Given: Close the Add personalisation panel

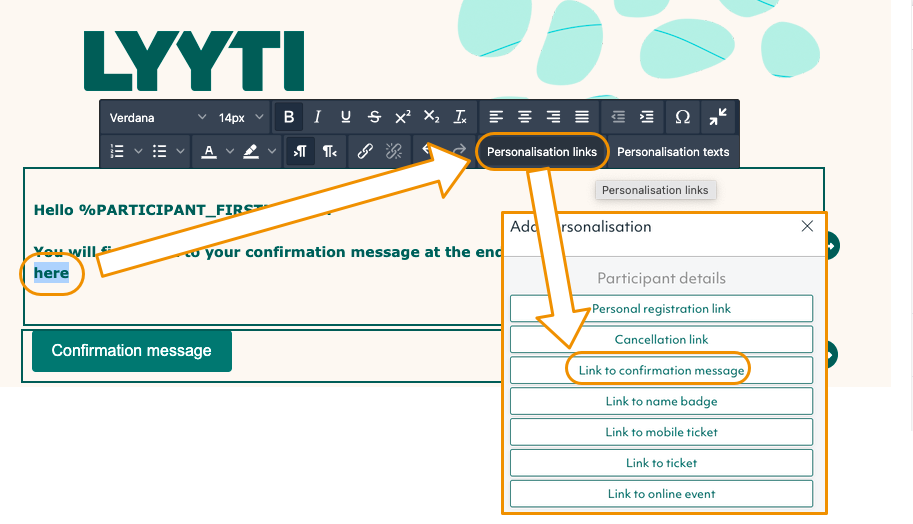Looking at the screenshot, I should (808, 227).
